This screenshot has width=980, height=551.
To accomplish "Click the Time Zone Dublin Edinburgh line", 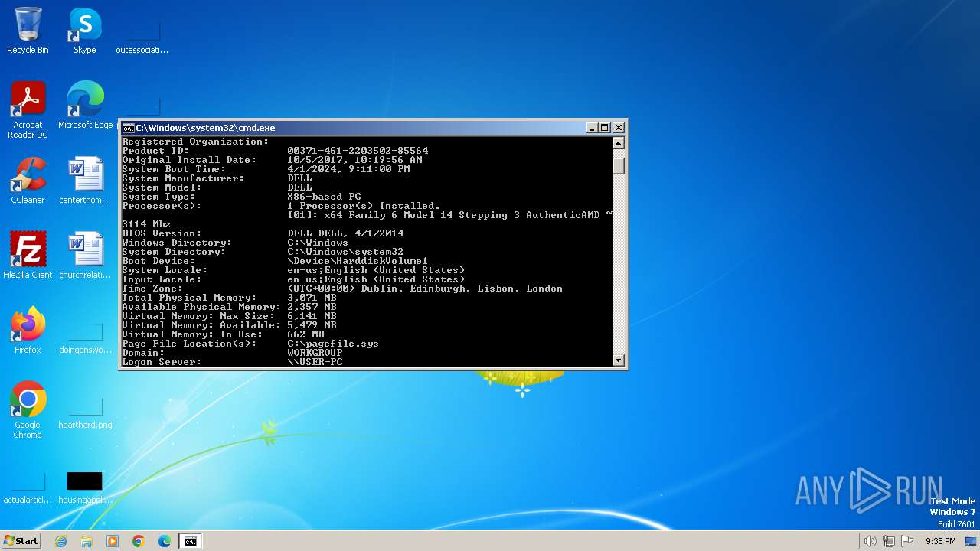I will pyautogui.click(x=425, y=289).
